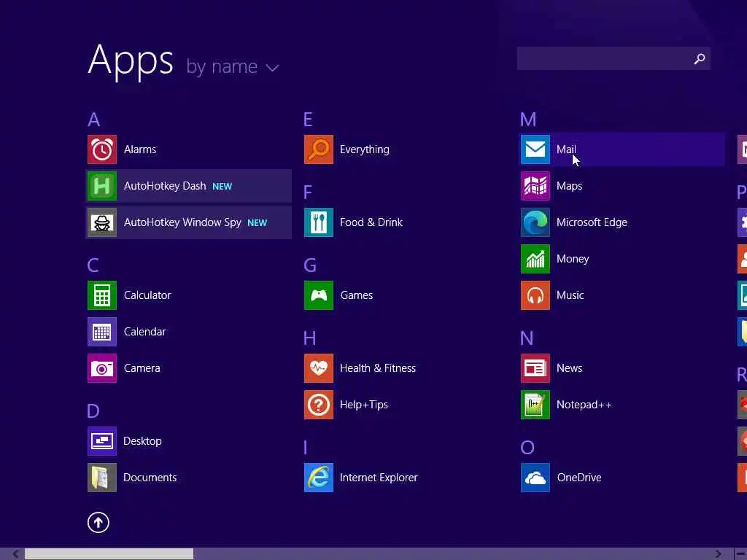Screen dimensions: 747x560
Task: Click the 'Food & Drink' label
Action: click(x=371, y=222)
